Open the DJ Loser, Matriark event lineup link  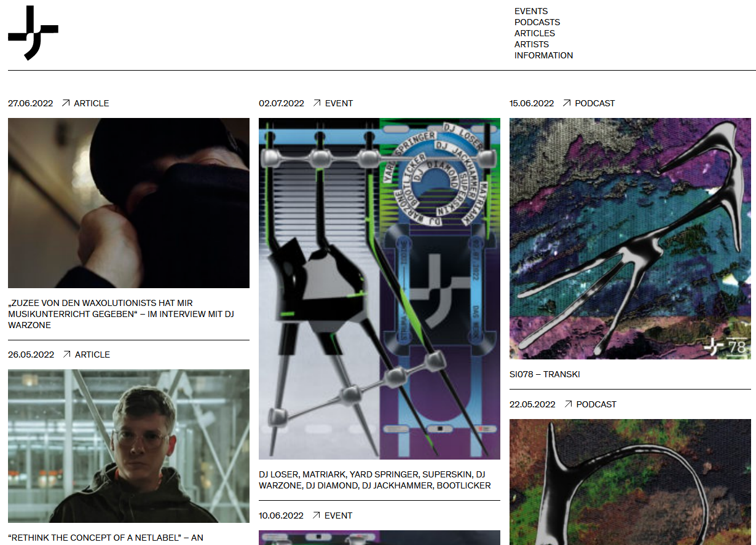pyautogui.click(x=375, y=480)
